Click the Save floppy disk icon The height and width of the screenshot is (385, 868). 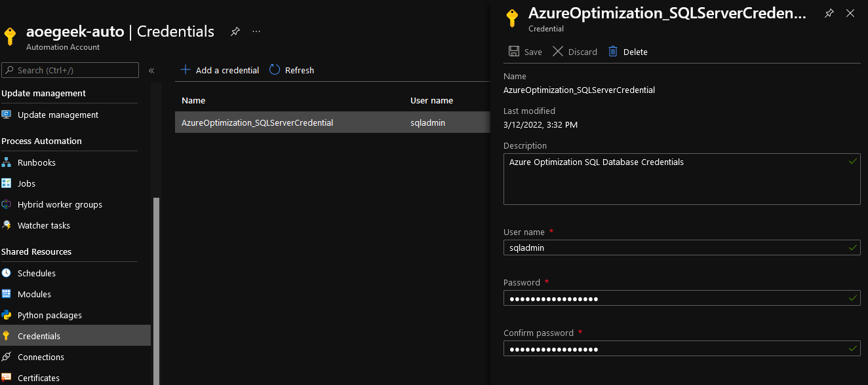click(515, 52)
